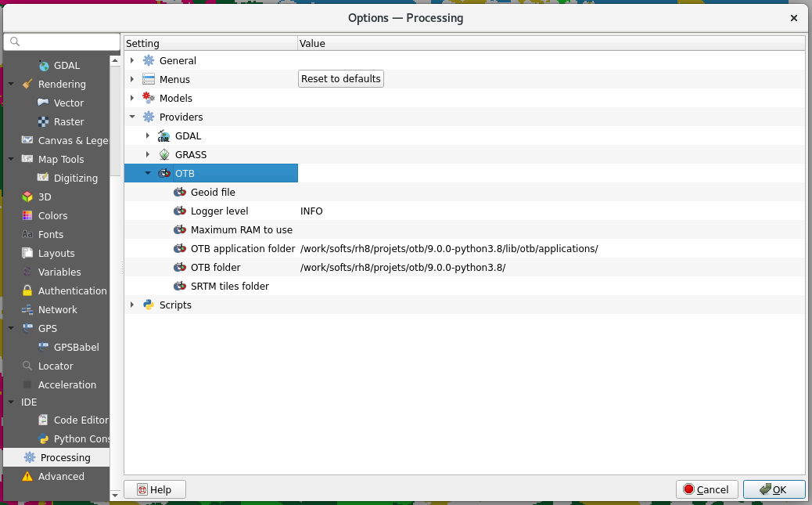Click the GDAL provider icon in tree
Image resolution: width=812 pixels, height=505 pixels.
pos(163,135)
